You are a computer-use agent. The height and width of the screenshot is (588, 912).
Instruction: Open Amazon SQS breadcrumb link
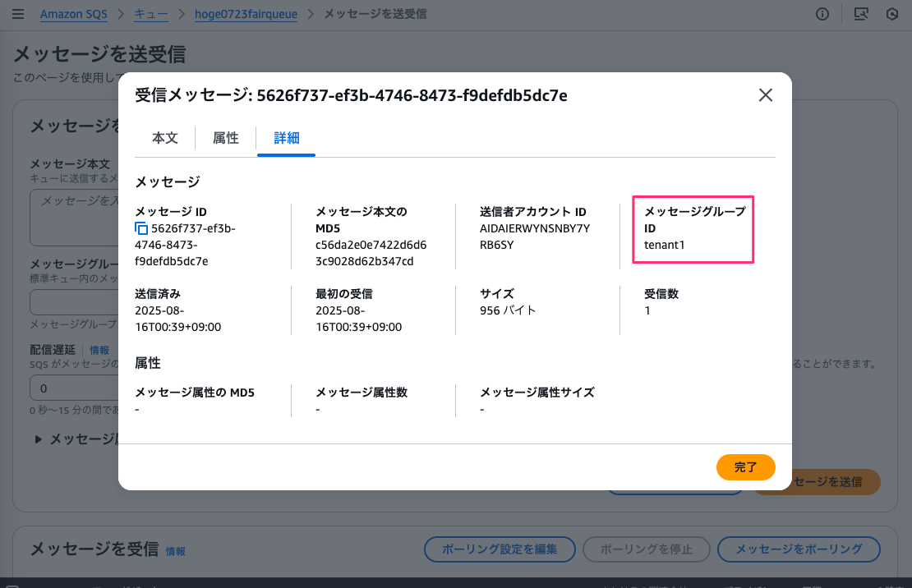point(74,14)
